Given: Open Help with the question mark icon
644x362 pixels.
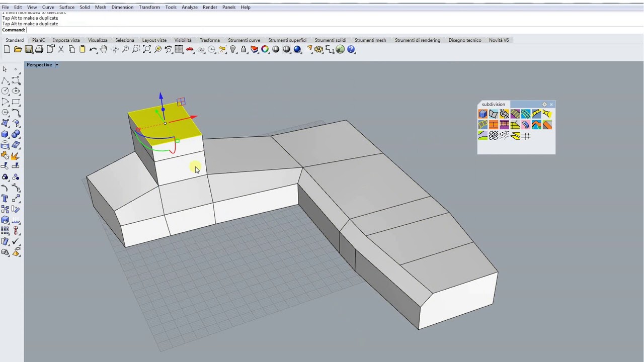Looking at the screenshot, I should click(351, 49).
